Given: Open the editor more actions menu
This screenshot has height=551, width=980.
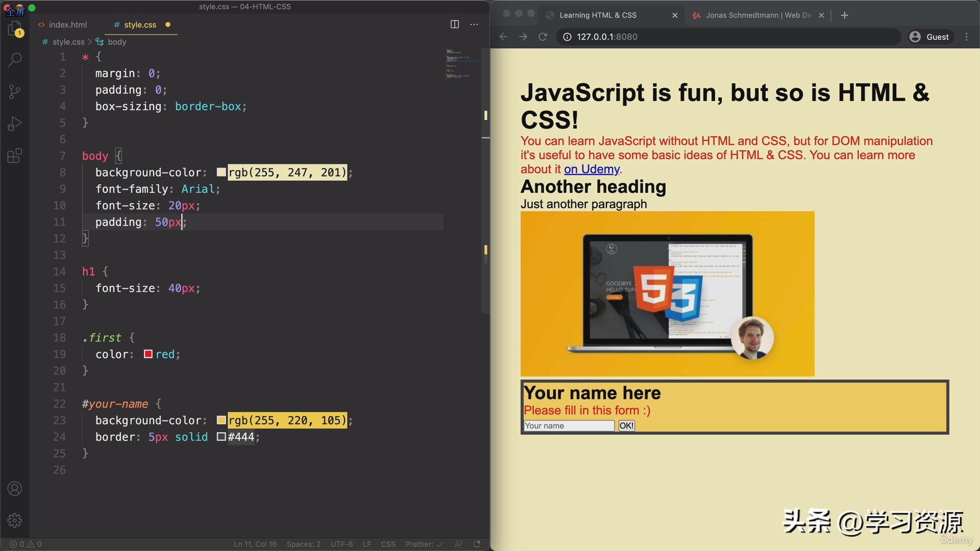Looking at the screenshot, I should 474,24.
